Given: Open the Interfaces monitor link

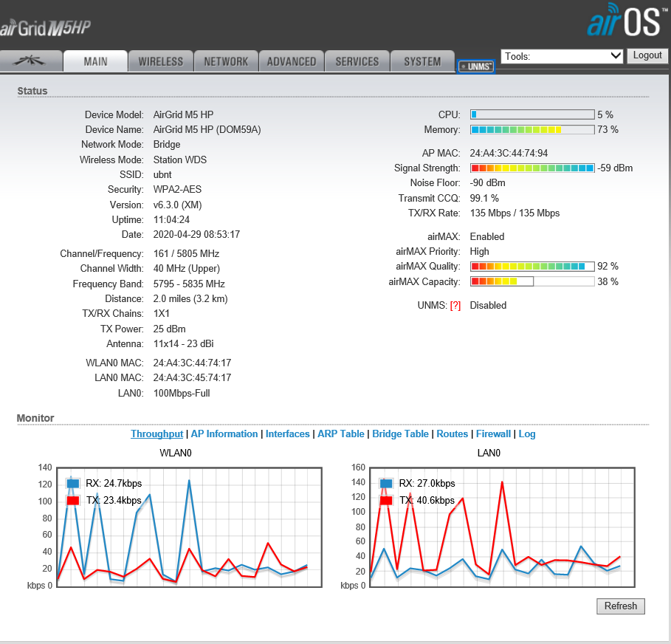Looking at the screenshot, I should tap(288, 434).
